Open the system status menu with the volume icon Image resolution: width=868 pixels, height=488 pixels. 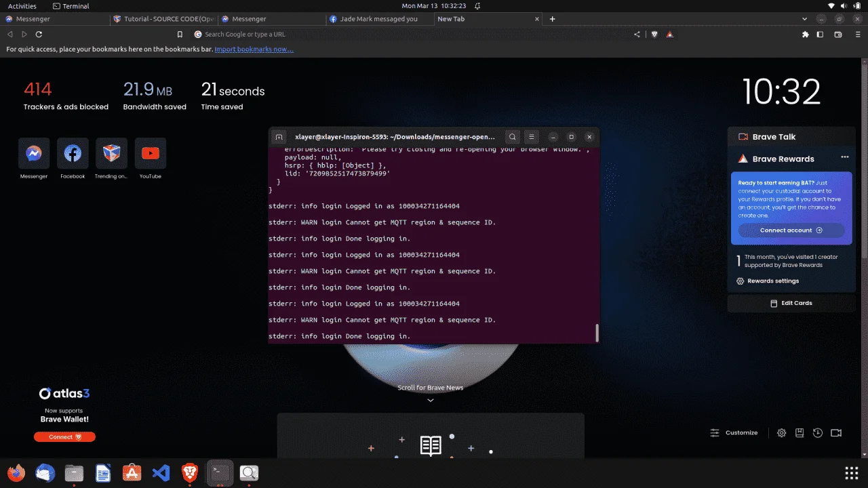[845, 5]
